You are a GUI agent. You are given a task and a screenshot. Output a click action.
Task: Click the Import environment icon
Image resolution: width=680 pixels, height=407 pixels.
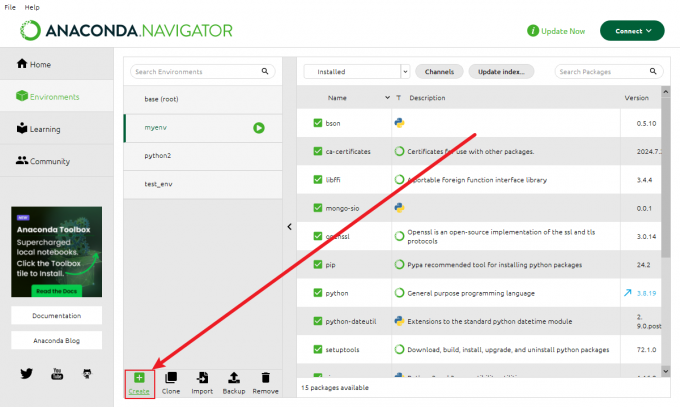(x=202, y=377)
